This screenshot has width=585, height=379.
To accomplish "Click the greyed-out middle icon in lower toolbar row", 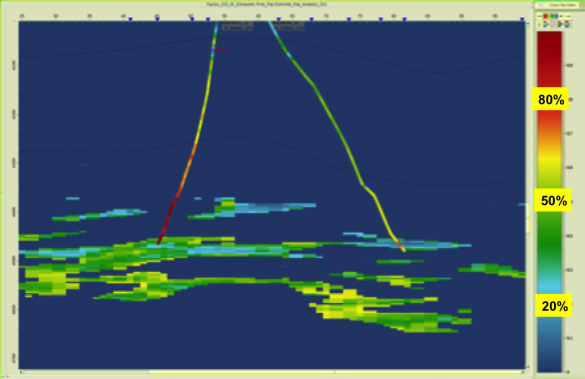I will tap(554, 24).
